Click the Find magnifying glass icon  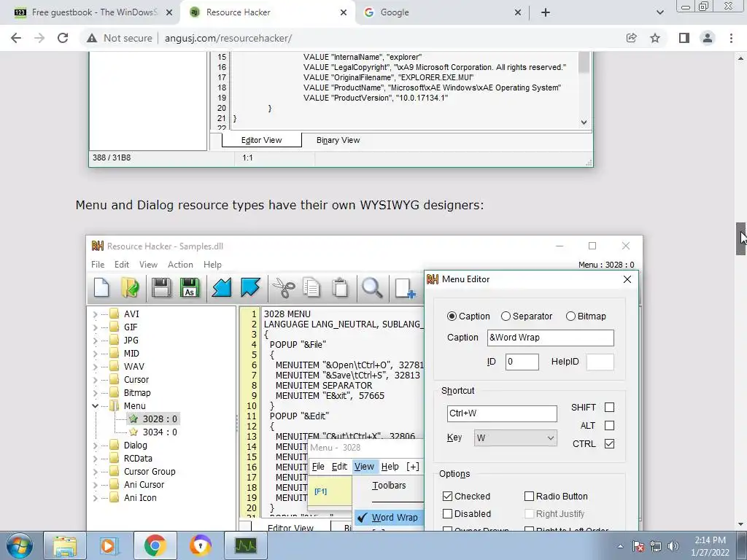click(372, 288)
